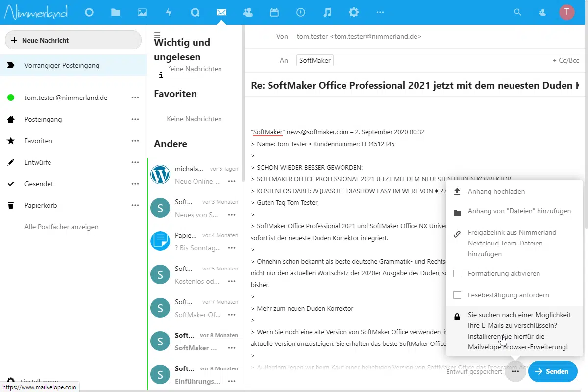Close the compose actions ellipsis menu
Viewport: 588px width, 392px height.
tap(515, 371)
